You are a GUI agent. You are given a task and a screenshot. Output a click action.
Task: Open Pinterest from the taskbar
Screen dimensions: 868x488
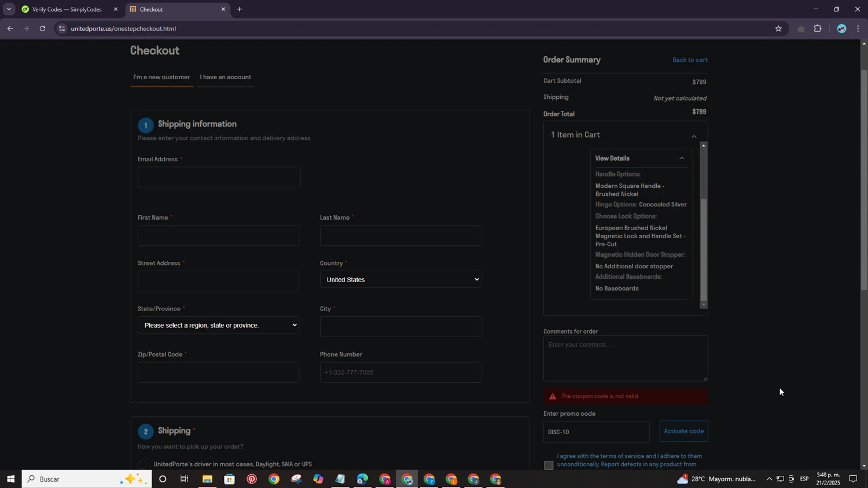click(x=252, y=479)
